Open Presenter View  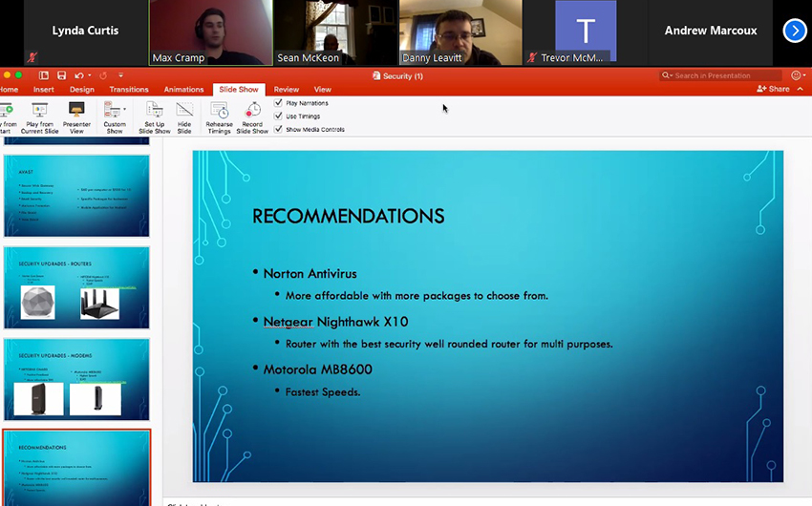pos(76,117)
